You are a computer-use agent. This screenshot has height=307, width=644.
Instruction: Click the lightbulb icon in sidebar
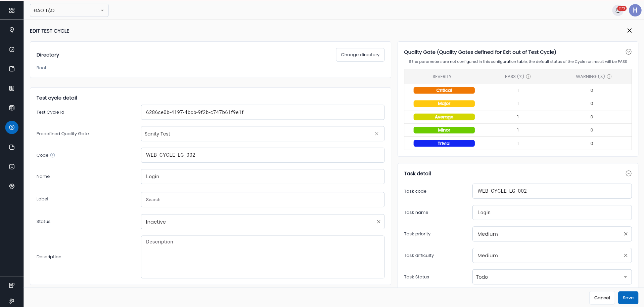[x=12, y=30]
